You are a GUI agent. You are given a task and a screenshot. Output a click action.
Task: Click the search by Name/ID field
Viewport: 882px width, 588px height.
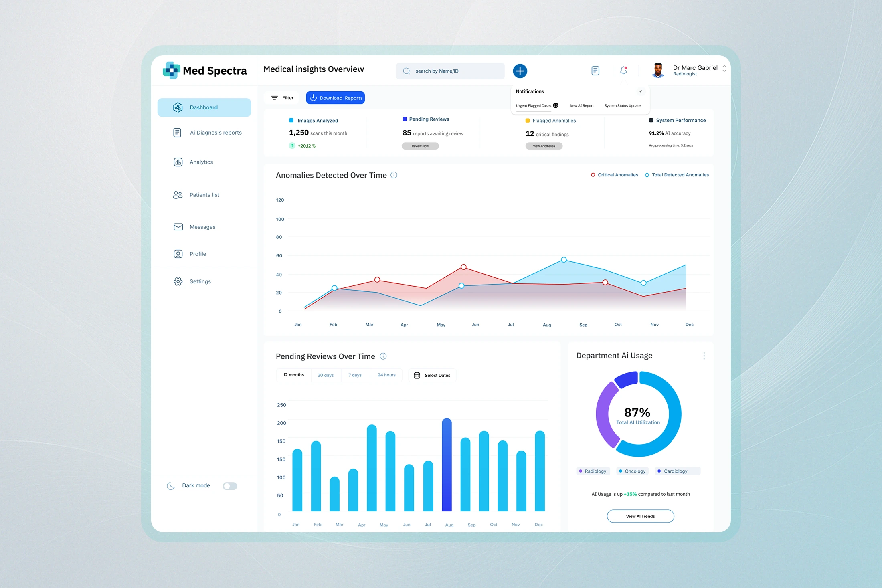click(x=450, y=71)
